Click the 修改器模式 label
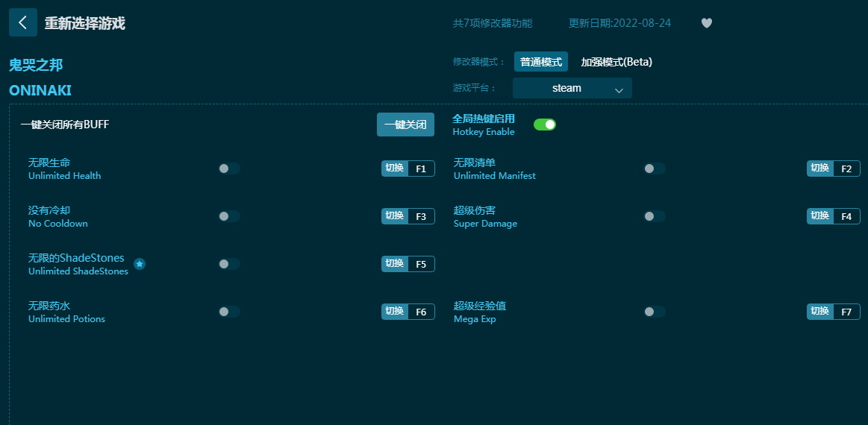 click(x=479, y=62)
